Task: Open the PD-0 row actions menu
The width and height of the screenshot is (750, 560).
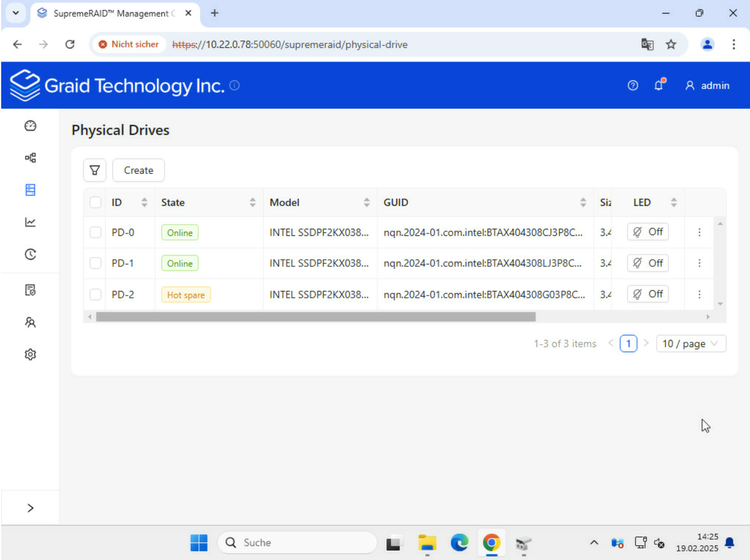Action: click(x=699, y=232)
